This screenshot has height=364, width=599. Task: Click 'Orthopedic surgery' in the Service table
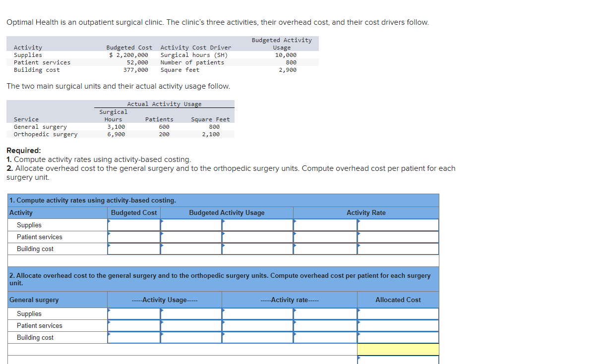(x=46, y=134)
